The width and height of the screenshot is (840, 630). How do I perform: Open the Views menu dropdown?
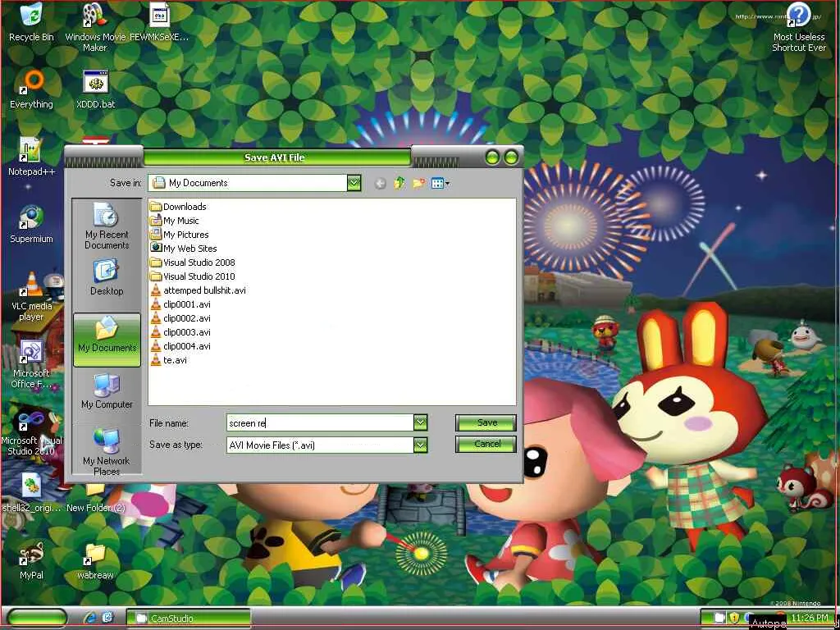[x=440, y=183]
